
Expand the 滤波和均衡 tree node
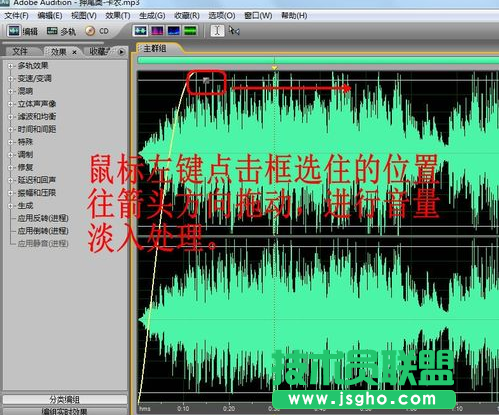tap(10, 117)
